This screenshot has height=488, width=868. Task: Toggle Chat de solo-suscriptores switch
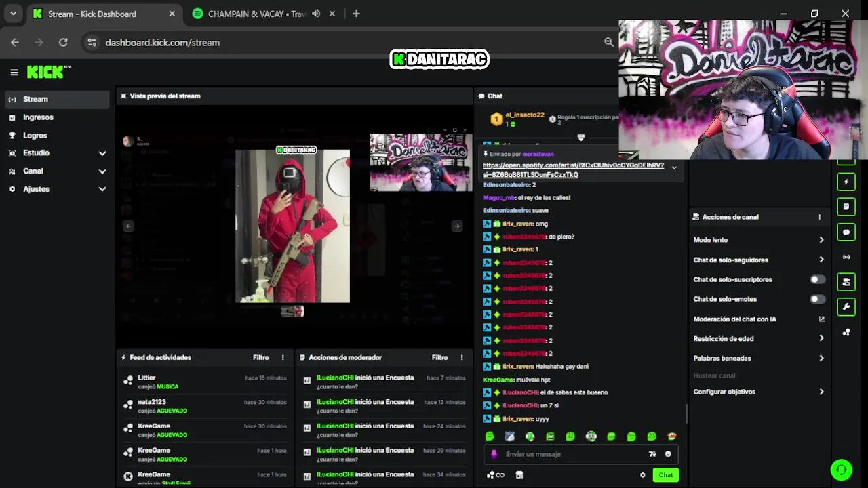click(818, 279)
